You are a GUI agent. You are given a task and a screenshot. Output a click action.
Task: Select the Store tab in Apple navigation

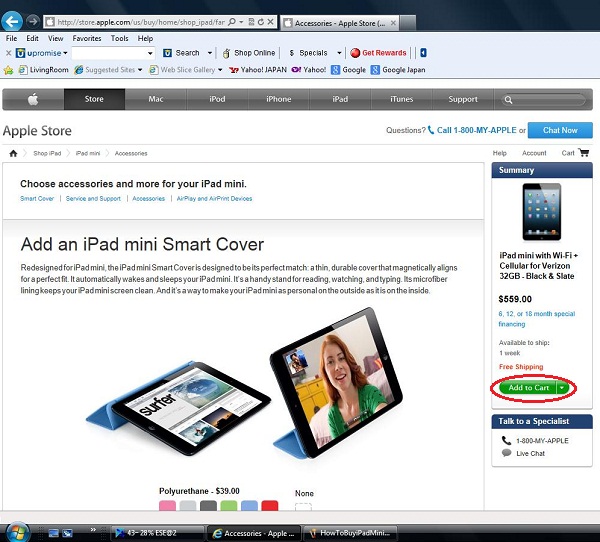[x=94, y=100]
